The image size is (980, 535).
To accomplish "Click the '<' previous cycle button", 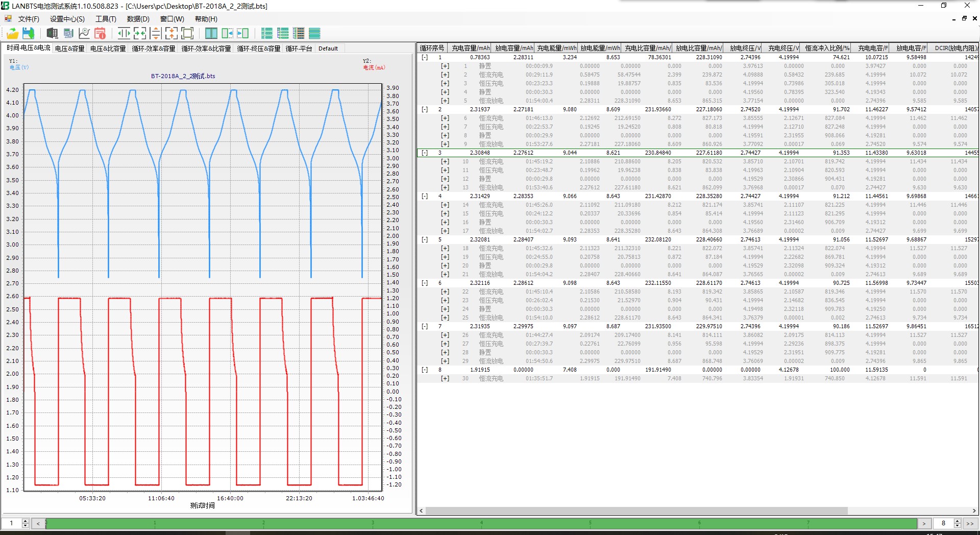I will 38,523.
